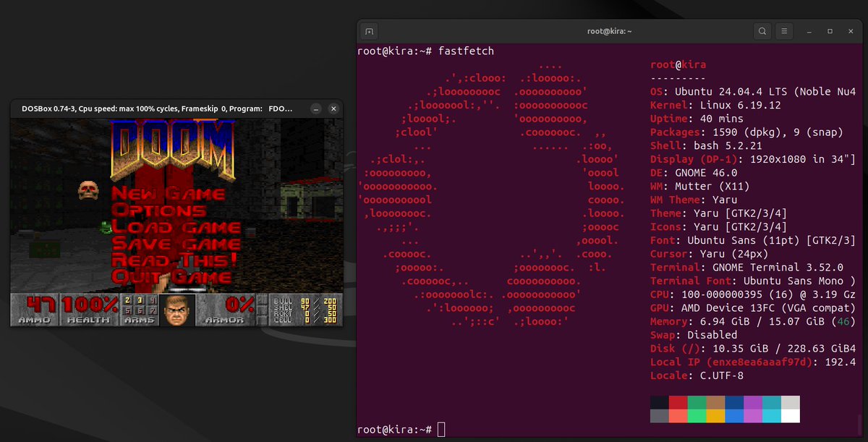Click the light gray color swatch
Screen dimensions: 868x442
point(791,402)
